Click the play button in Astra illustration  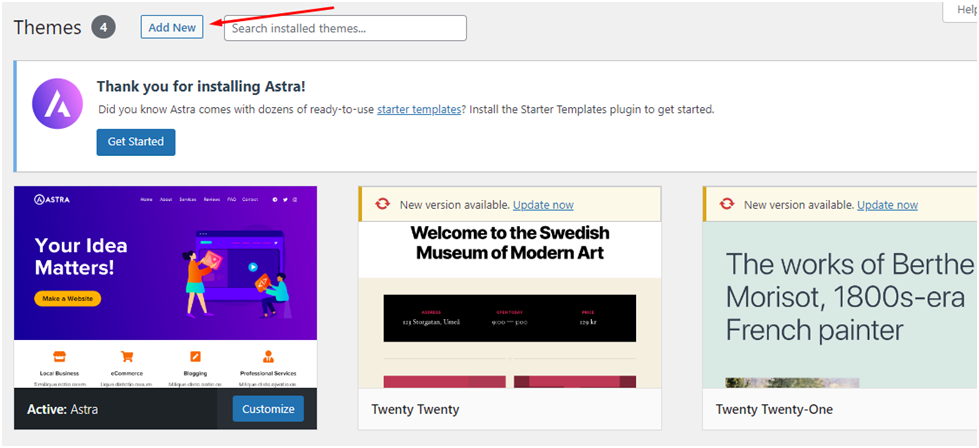point(252,267)
